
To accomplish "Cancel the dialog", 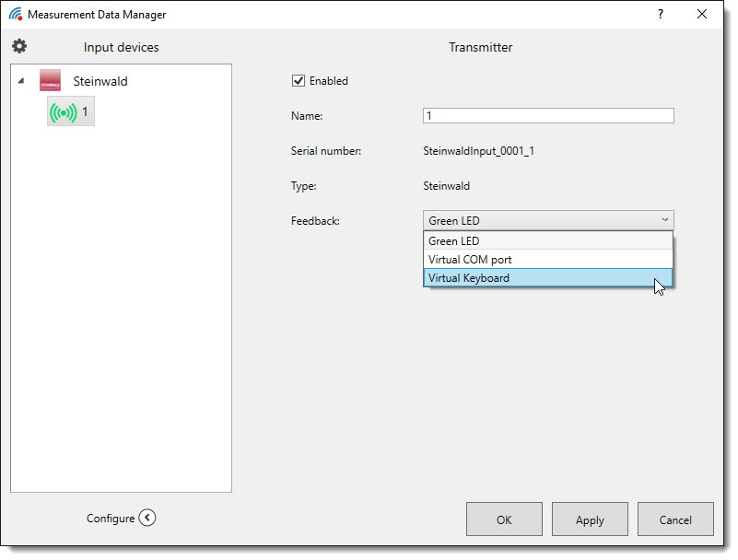I will [675, 519].
